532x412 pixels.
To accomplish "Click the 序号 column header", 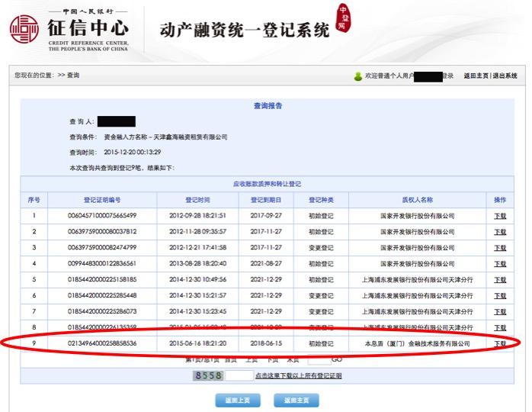I will coord(34,200).
